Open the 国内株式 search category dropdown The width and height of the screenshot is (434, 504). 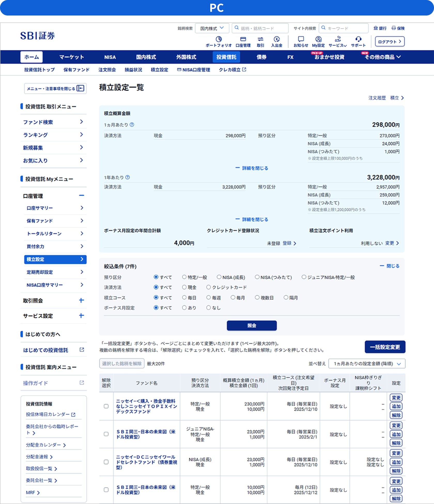pos(212,28)
